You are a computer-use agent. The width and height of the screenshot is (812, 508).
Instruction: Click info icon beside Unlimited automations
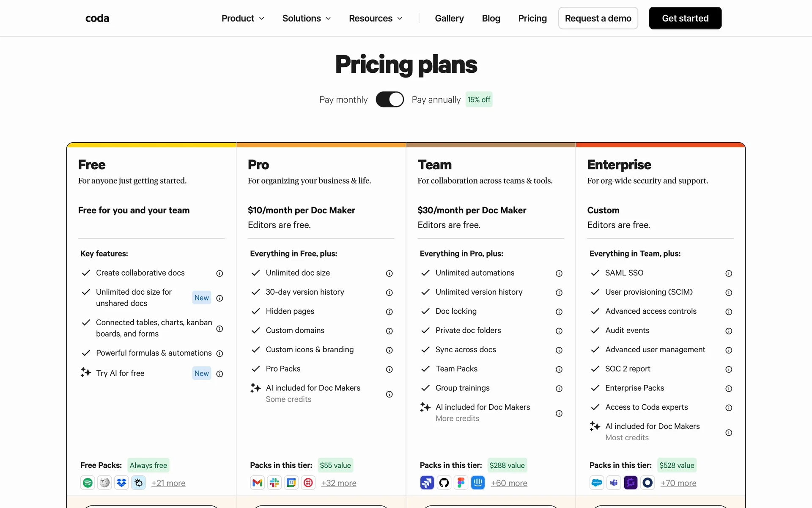point(559,273)
